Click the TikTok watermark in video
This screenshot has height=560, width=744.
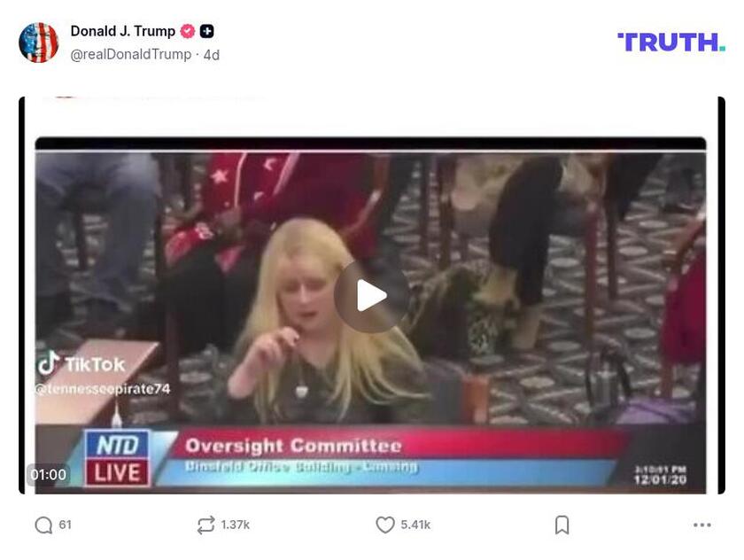tap(81, 364)
